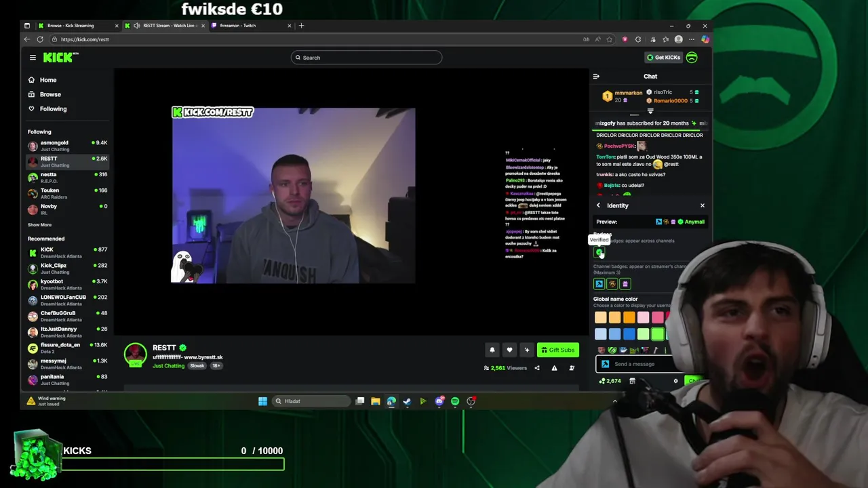Viewport: 868px width, 488px height.
Task: Click the Kick search field
Action: pyautogui.click(x=366, y=58)
